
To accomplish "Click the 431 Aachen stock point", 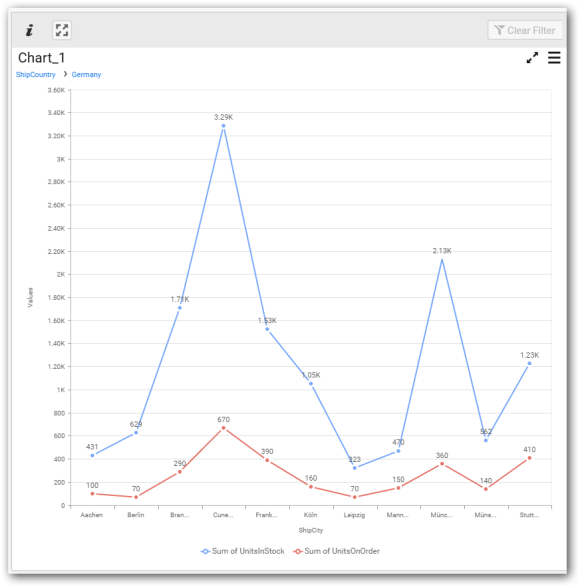I will click(92, 455).
